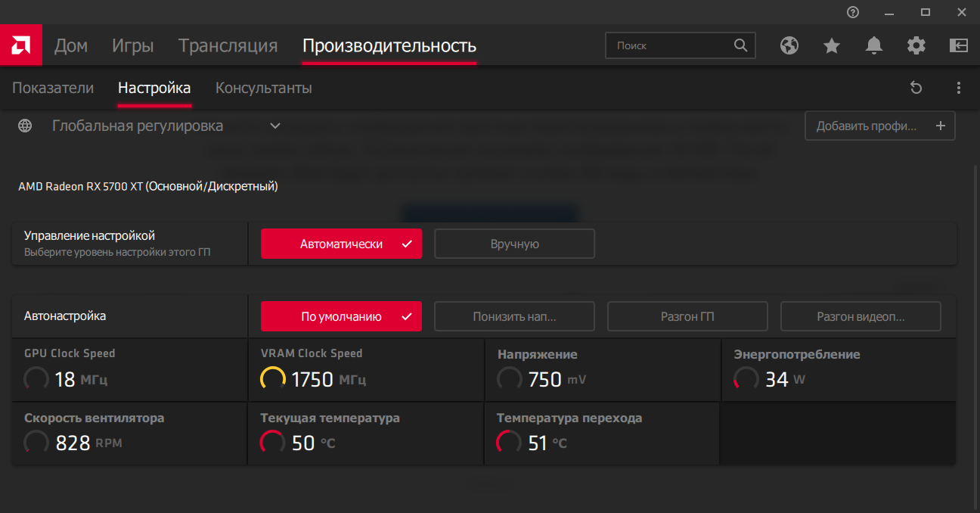Select Разгон видеоп... preset
This screenshot has width=980, height=513.
pyautogui.click(x=861, y=316)
